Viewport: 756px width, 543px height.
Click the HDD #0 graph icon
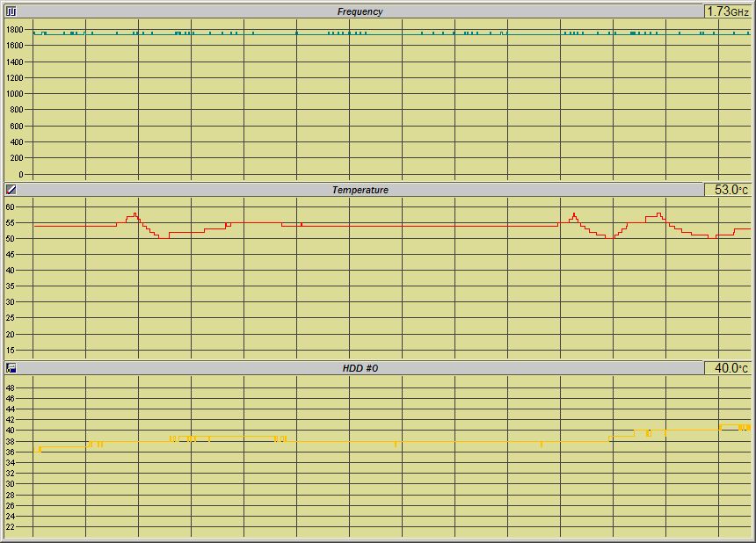tap(11, 367)
